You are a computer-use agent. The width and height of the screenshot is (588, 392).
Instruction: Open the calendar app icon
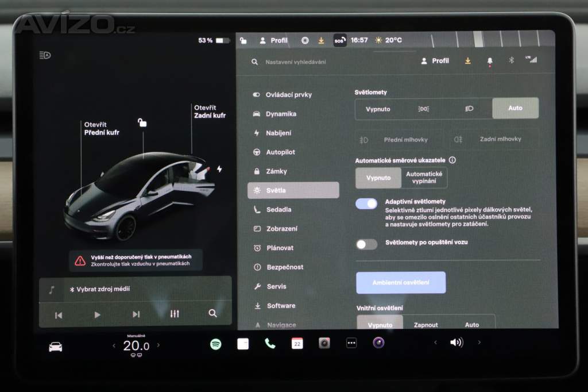coord(297,344)
